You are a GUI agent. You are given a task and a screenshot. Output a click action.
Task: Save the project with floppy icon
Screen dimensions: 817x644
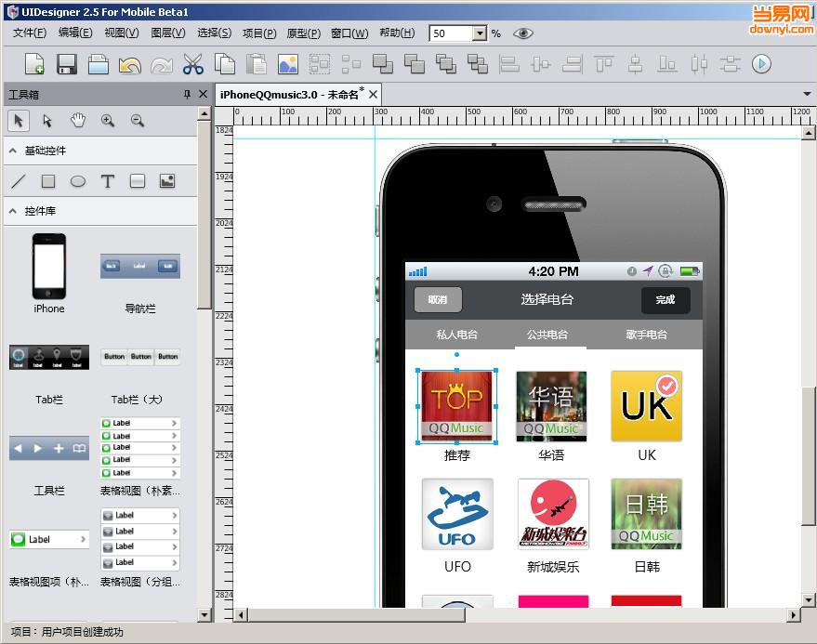[x=67, y=64]
